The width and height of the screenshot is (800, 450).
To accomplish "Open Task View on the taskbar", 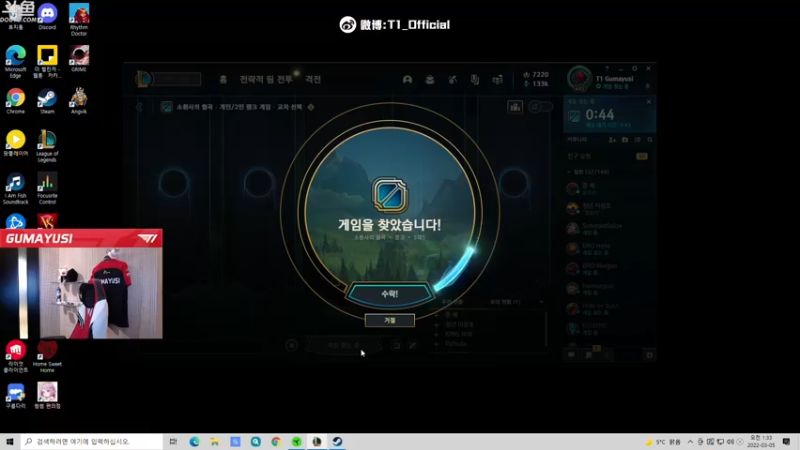I will click(x=173, y=441).
